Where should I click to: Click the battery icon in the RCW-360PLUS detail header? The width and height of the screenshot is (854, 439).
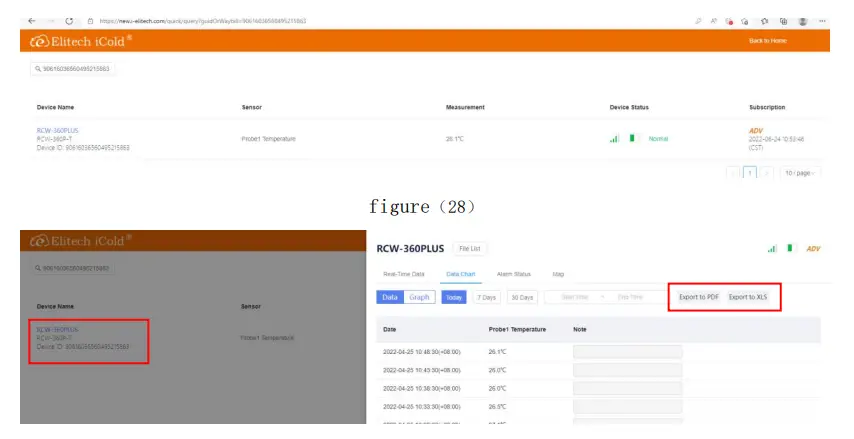pos(790,248)
